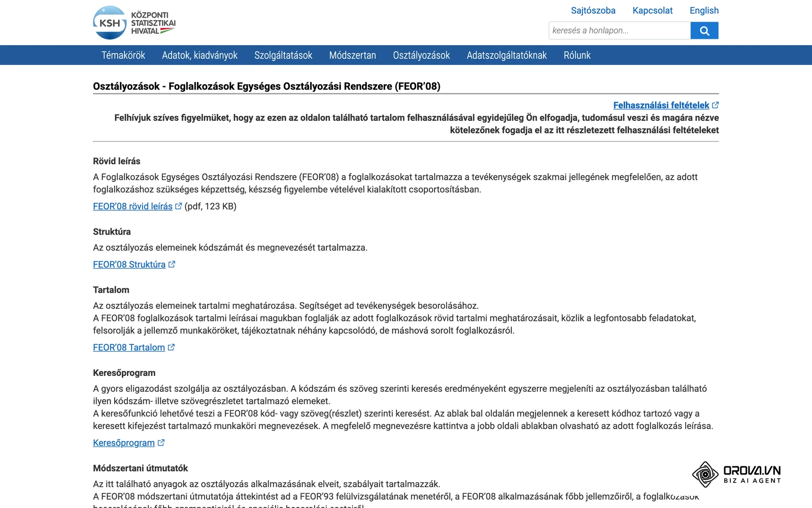
Task: Click the sentence 'Az osztályozás elemeinek kódszámát és megnevezését tartalmazza.'
Action: click(x=230, y=247)
